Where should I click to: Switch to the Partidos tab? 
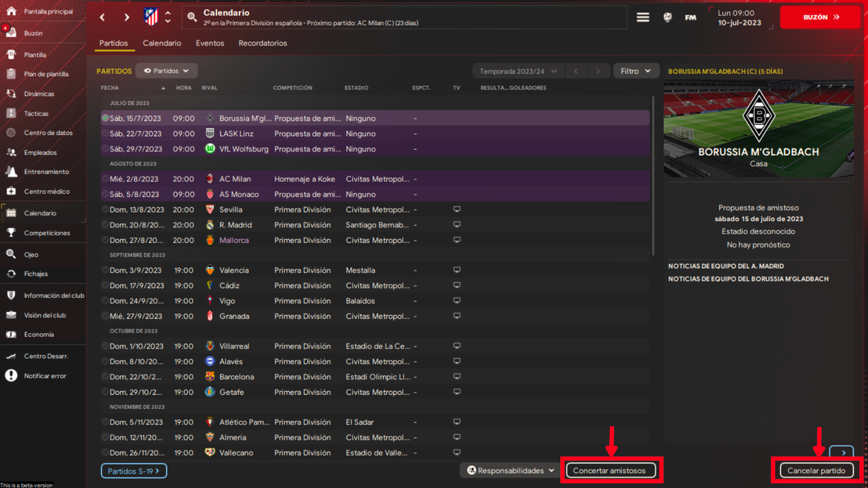tap(113, 43)
